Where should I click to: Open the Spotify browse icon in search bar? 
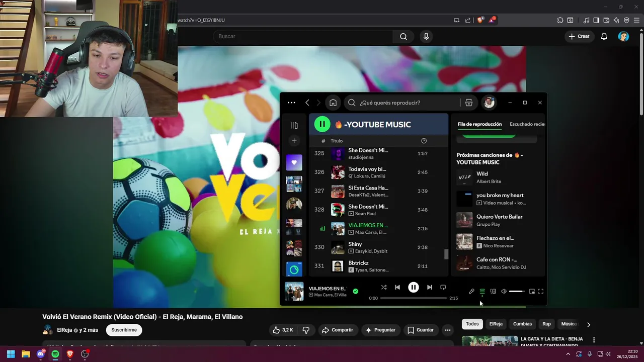pyautogui.click(x=469, y=103)
